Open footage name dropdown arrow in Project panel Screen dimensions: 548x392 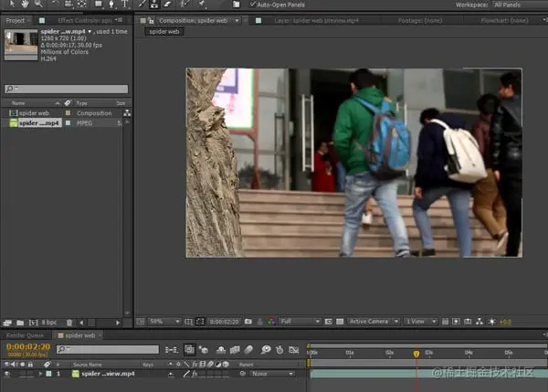tap(90, 31)
